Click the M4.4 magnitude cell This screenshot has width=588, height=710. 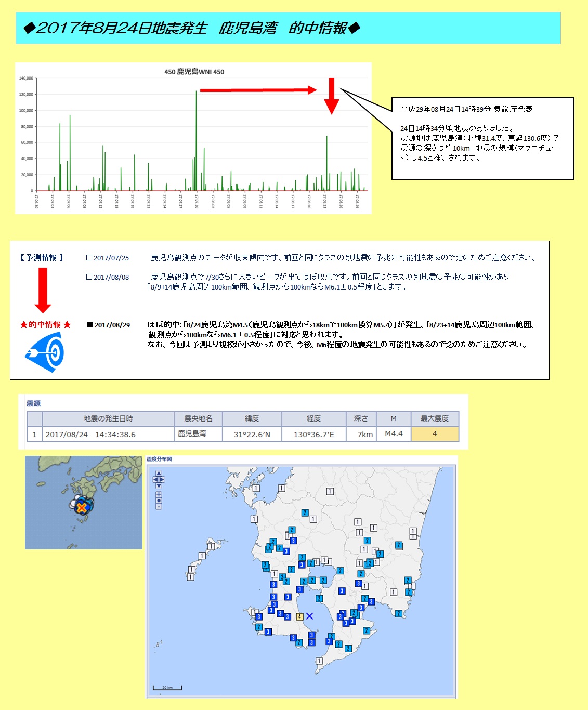tap(394, 434)
